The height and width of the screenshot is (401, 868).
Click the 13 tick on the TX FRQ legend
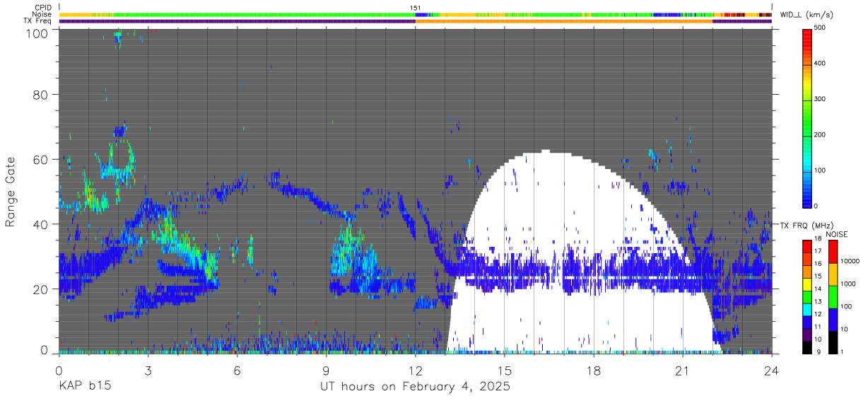click(x=819, y=301)
